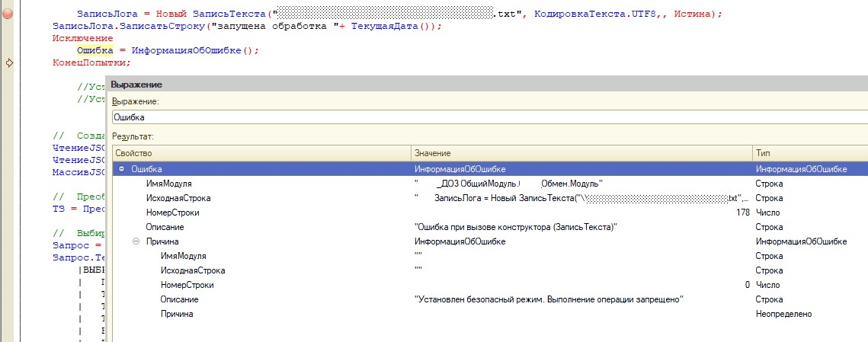Click the ЗаписьЛога.ЗаписатьСтроку code line
The height and width of the screenshot is (342, 868).
coord(247,27)
